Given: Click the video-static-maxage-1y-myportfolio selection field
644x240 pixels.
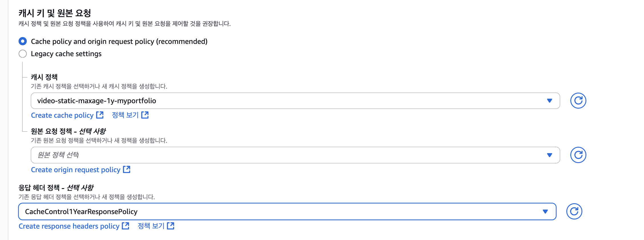Looking at the screenshot, I should click(295, 101).
